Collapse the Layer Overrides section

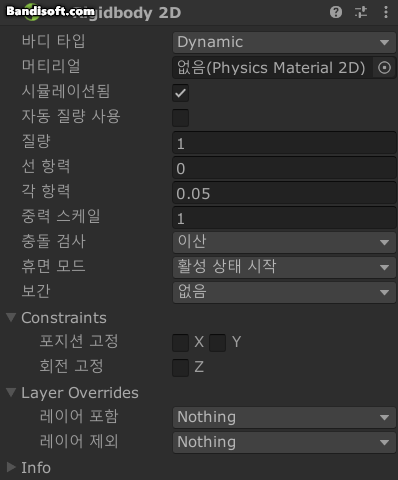click(x=11, y=392)
